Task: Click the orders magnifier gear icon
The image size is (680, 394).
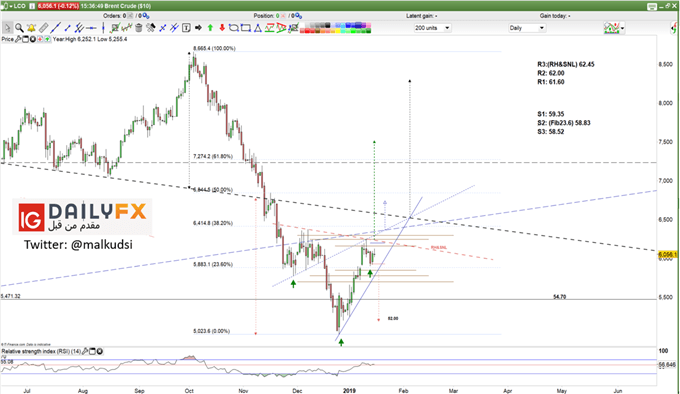Action: [146, 16]
